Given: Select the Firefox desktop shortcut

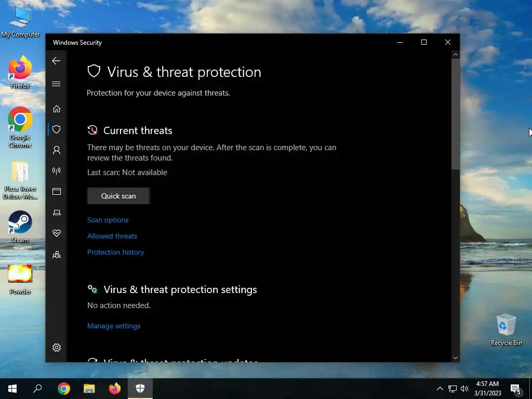Looking at the screenshot, I should point(20,72).
